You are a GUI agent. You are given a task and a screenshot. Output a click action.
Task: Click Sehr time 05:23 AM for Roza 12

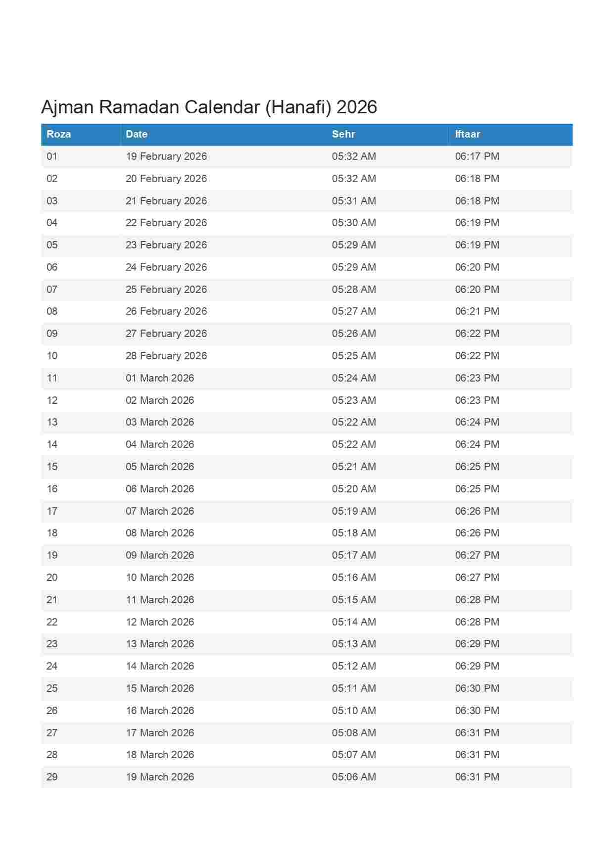pyautogui.click(x=354, y=400)
